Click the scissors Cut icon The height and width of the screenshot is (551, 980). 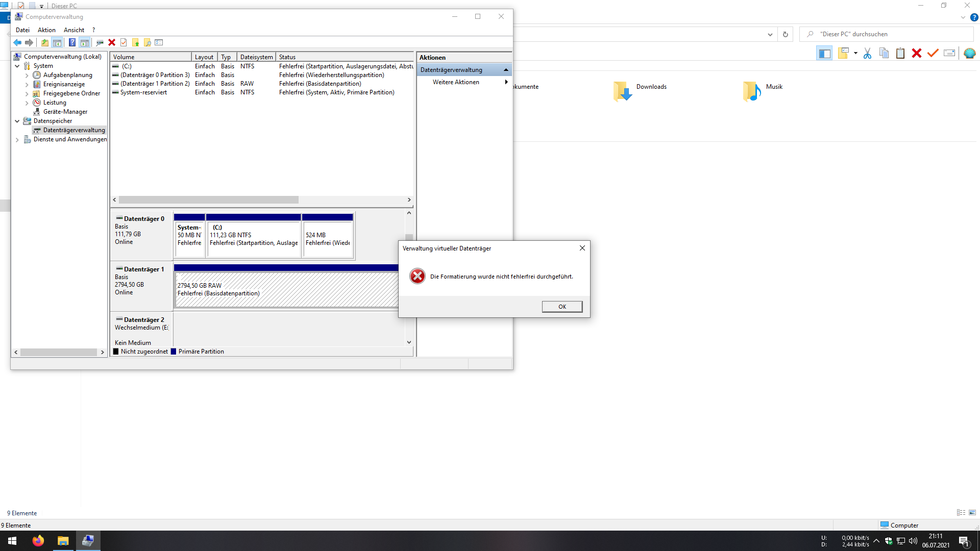pos(867,53)
